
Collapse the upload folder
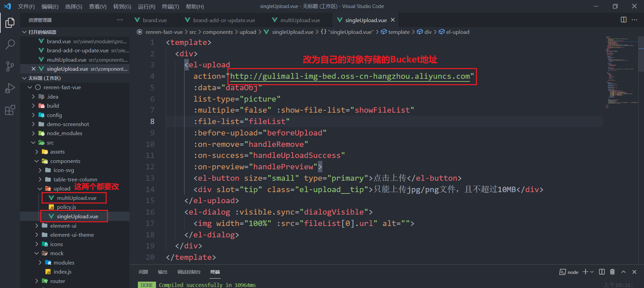(x=75, y=189)
